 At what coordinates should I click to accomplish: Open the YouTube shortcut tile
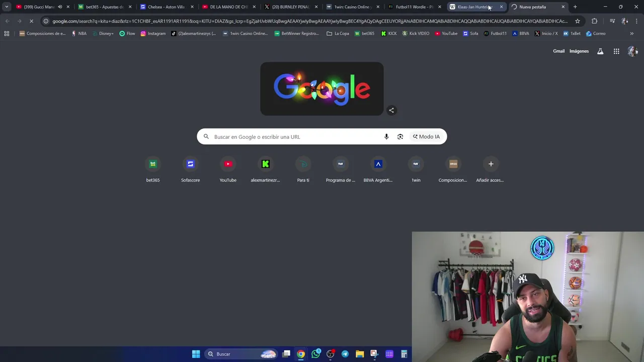pos(228,170)
